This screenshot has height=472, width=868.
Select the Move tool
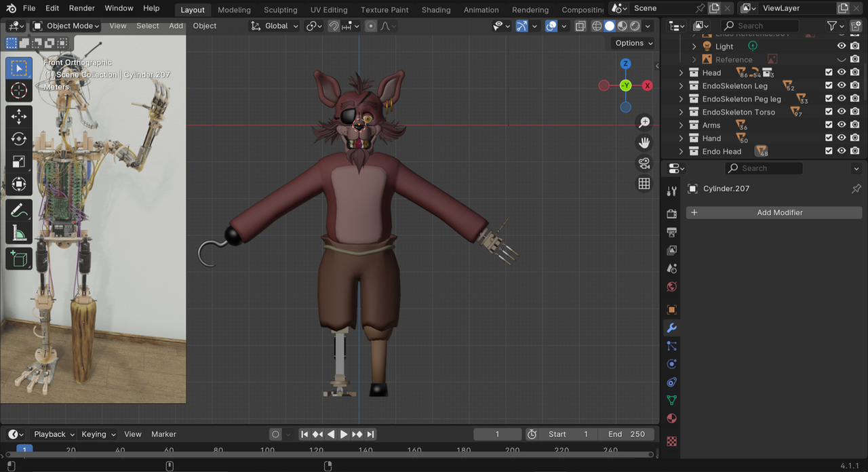(x=19, y=117)
